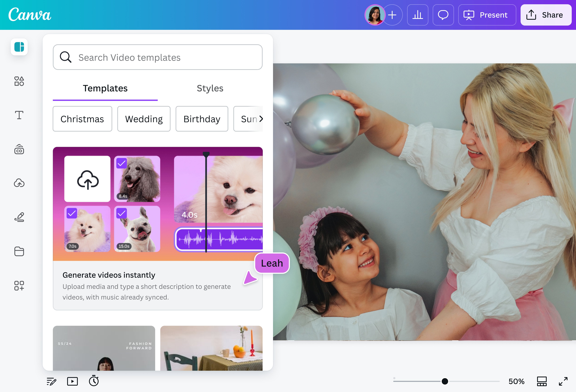
Task: Open the notes icon in bottom bar
Action: 51,381
